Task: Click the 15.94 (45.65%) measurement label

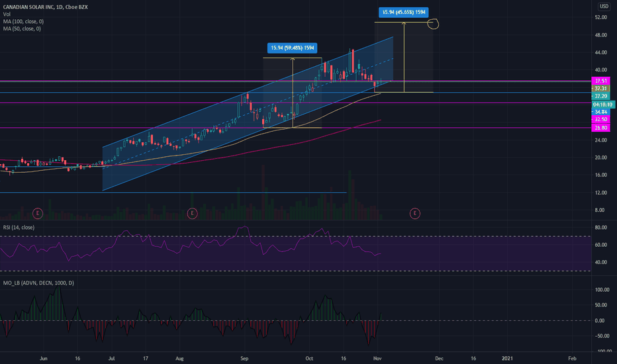Action: [404, 12]
